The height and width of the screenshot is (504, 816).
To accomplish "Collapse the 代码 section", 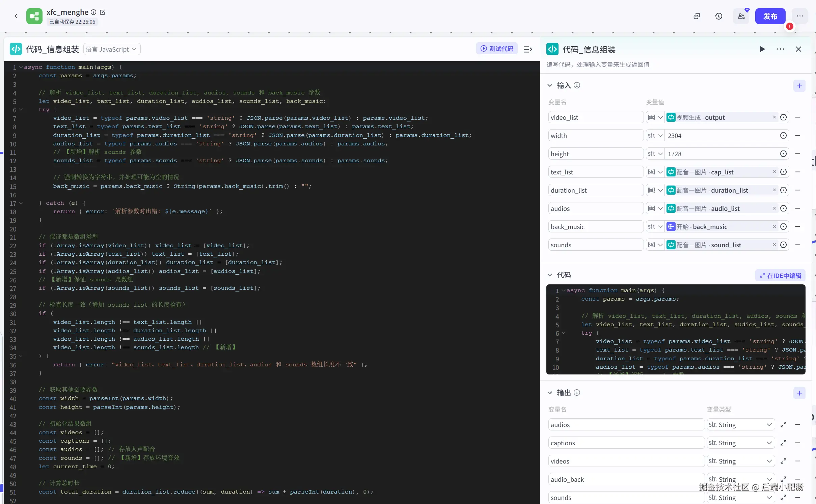I will point(550,275).
